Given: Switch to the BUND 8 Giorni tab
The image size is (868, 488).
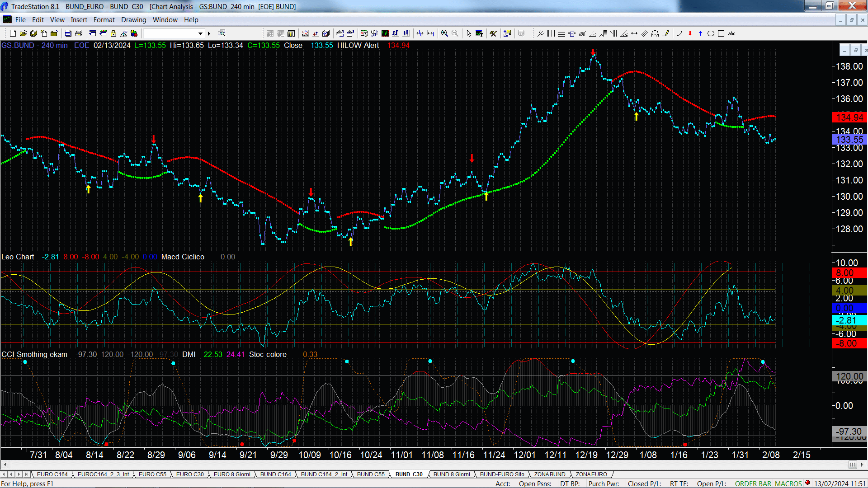Looking at the screenshot, I should click(x=452, y=474).
